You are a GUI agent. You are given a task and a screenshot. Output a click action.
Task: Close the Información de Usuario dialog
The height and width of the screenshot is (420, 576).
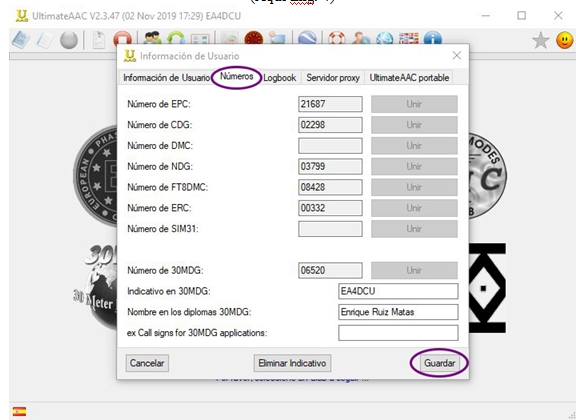click(x=457, y=55)
